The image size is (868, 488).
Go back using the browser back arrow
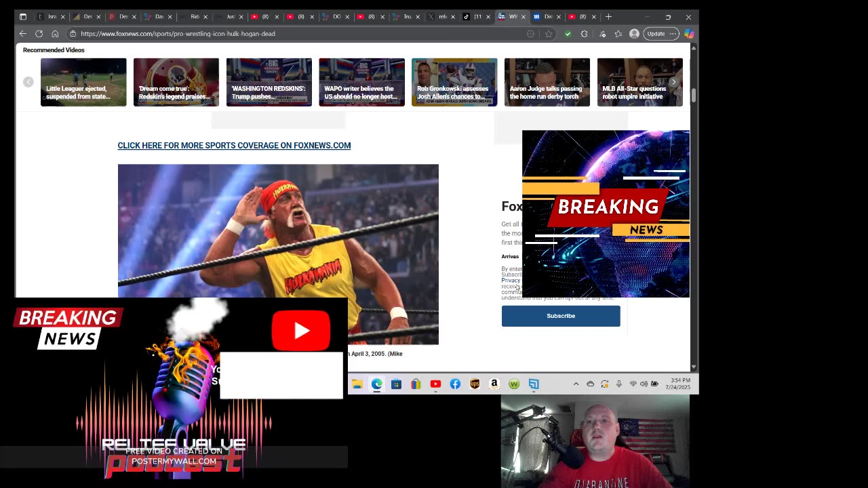click(22, 34)
